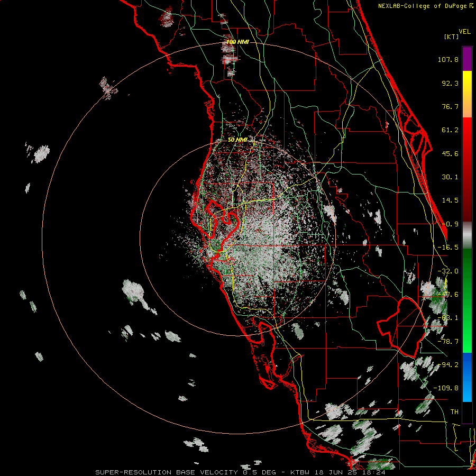
Task: Click the 'KTBW 18 JUN 25 18:24' timestamp text
Action: point(338,472)
